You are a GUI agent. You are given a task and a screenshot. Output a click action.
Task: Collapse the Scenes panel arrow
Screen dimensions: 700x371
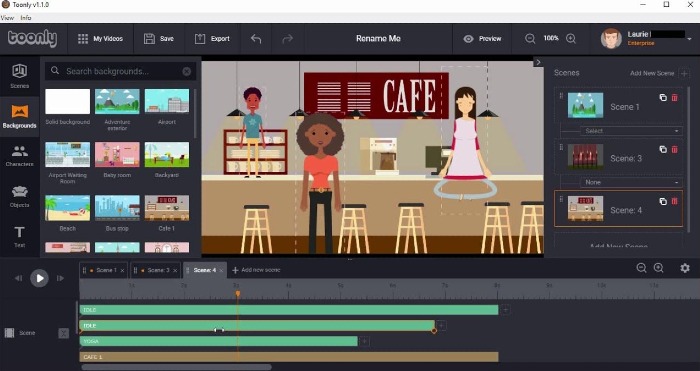point(538,62)
